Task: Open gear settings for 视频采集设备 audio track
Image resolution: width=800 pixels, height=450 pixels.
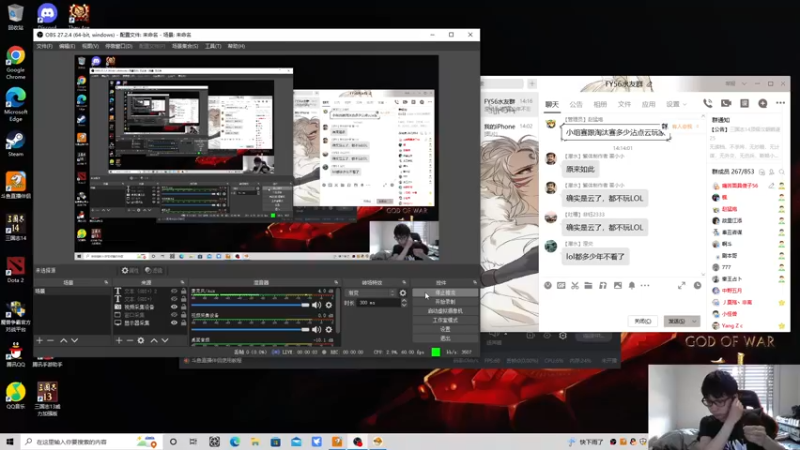Action: 329,330
